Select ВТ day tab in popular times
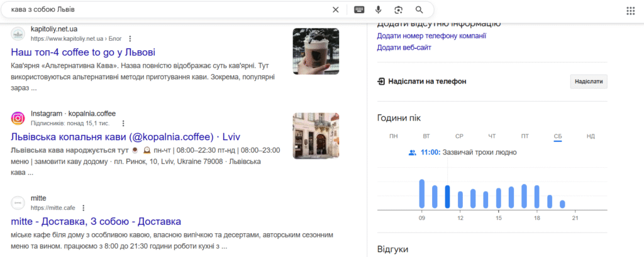The height and width of the screenshot is (257, 644). [426, 136]
